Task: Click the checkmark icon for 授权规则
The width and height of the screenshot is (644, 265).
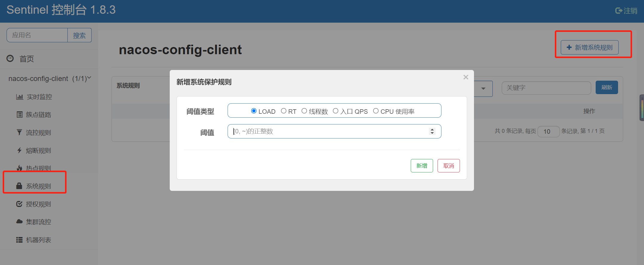Action: coord(19,204)
